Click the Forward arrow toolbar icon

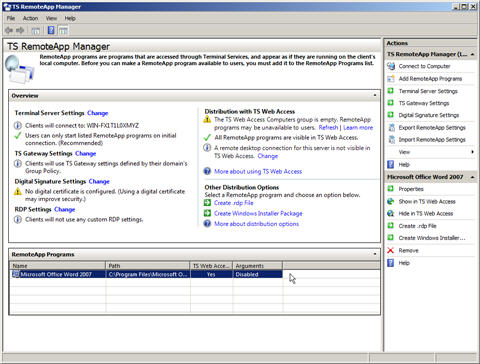tap(20, 30)
